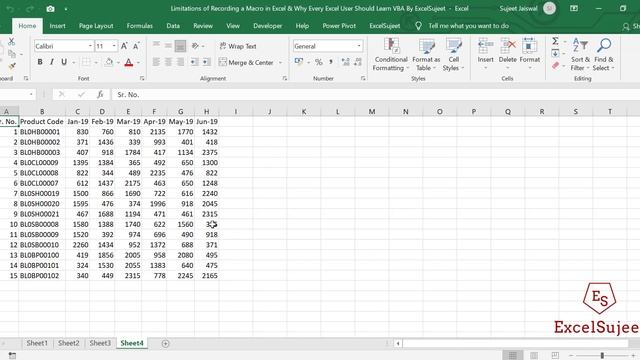
Task: Open Find & Select
Action: click(603, 55)
